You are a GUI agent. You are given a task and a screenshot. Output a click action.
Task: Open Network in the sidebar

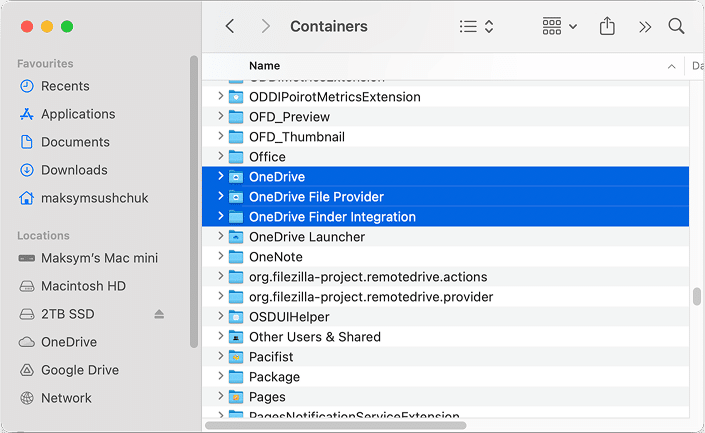coord(66,398)
